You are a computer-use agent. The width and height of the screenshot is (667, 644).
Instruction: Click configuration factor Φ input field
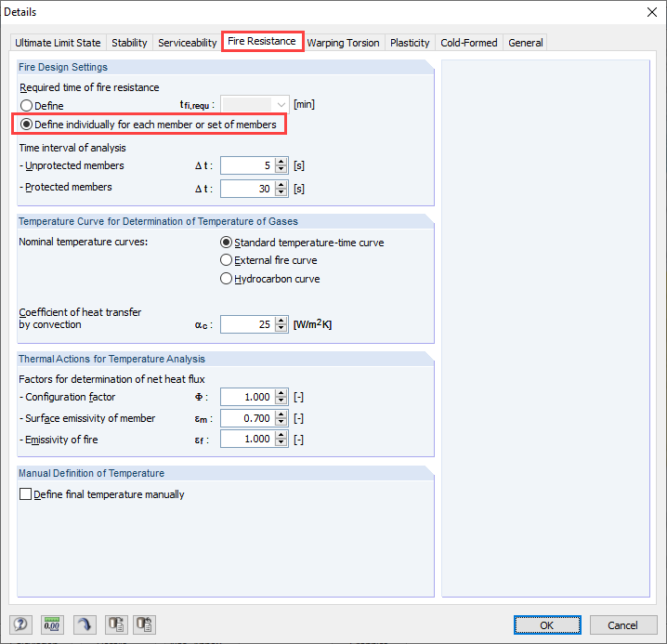point(248,397)
